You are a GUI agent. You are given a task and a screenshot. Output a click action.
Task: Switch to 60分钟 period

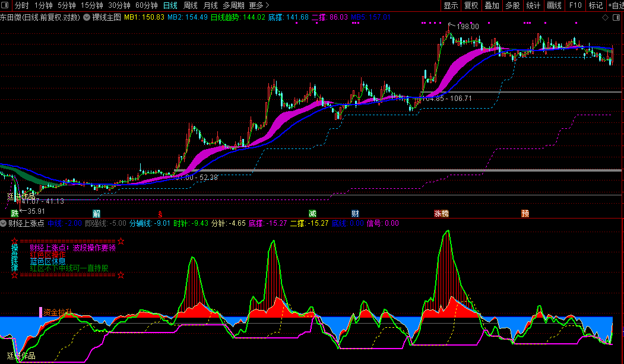pos(147,5)
